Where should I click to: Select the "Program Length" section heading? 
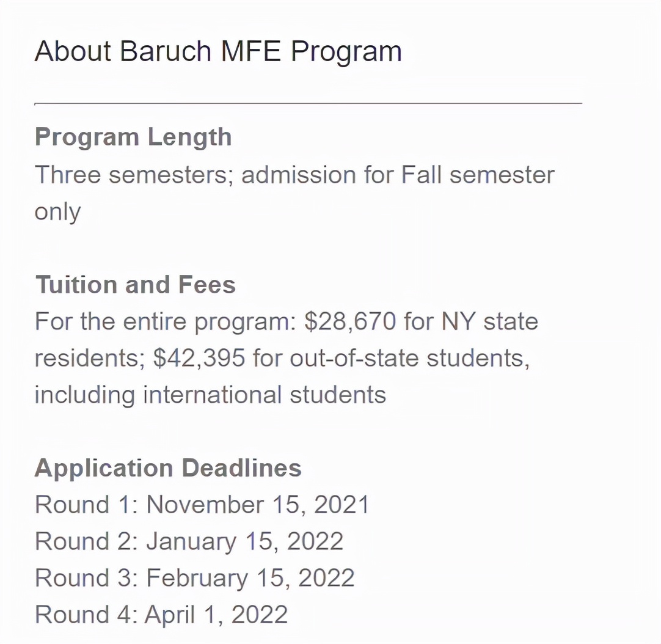tap(133, 137)
